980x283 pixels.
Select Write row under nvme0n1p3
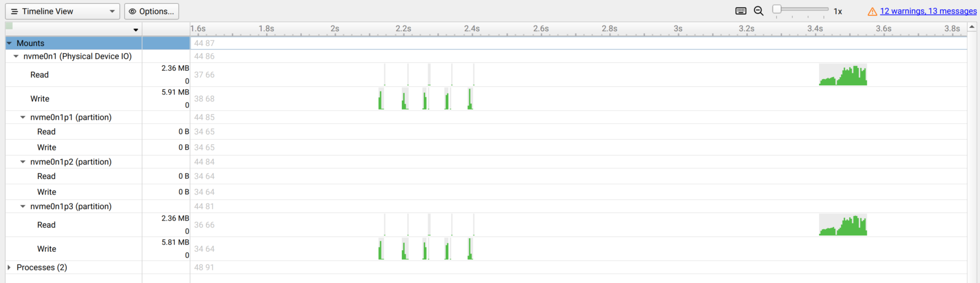47,249
